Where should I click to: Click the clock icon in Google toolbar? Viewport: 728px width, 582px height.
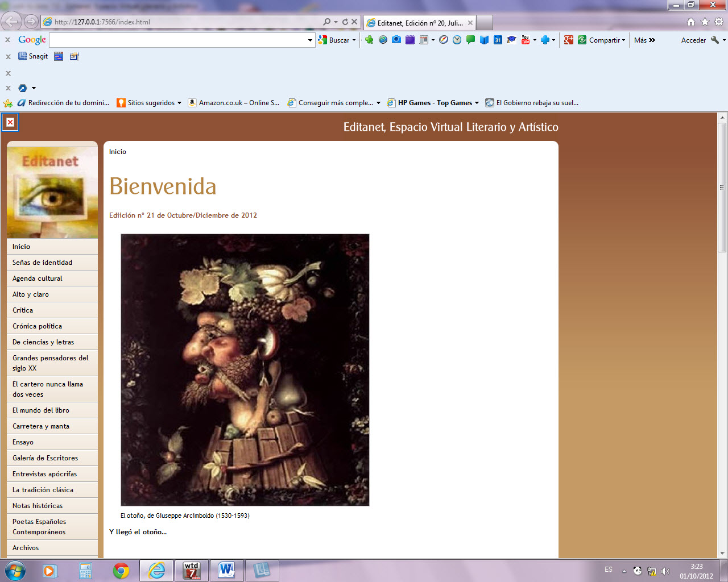pos(457,40)
